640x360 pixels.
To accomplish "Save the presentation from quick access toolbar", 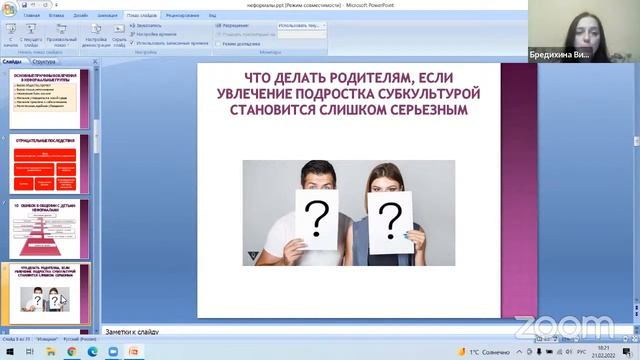I will 24,5.
